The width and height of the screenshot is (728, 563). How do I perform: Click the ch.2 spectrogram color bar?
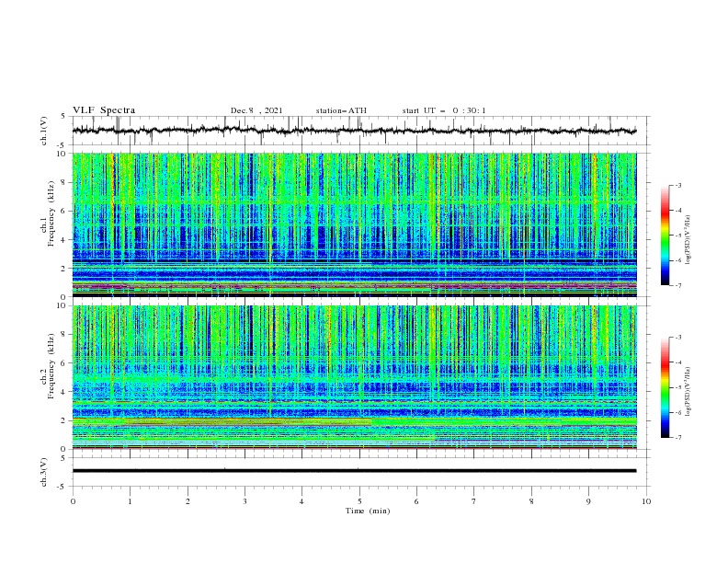[665, 387]
